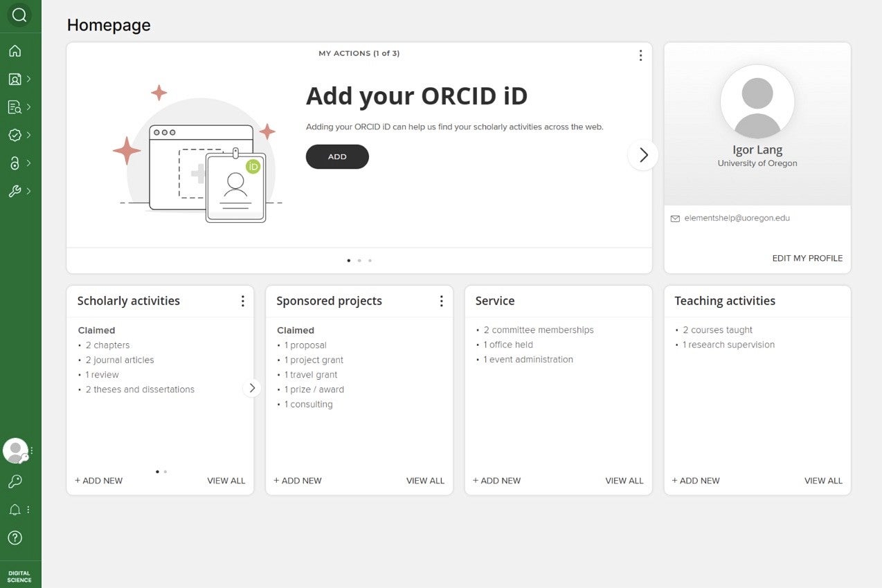This screenshot has width=882, height=588.
Task: Click ADD NEW in Service card
Action: [496, 481]
